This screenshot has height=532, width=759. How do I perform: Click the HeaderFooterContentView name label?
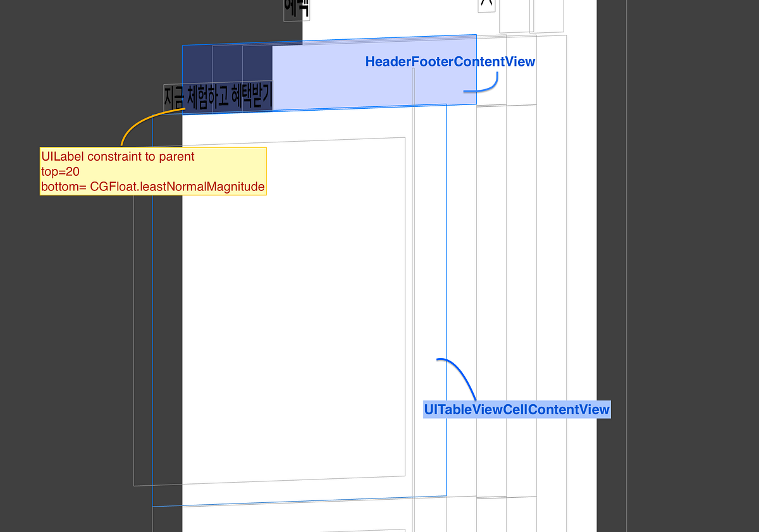tap(450, 61)
